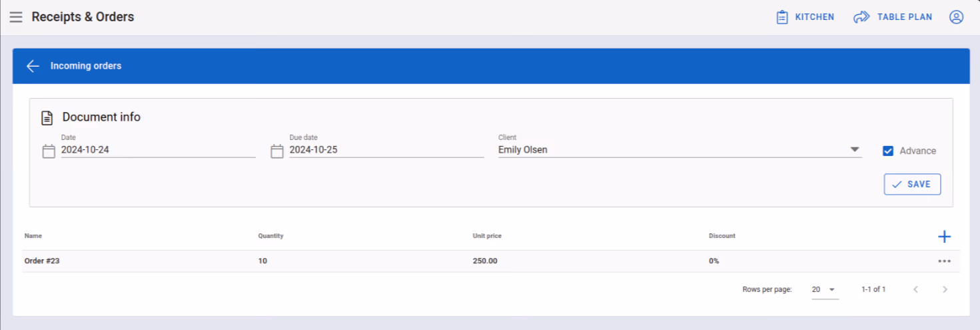This screenshot has height=330, width=980.
Task: Open the hamburger navigation menu
Action: 16,17
